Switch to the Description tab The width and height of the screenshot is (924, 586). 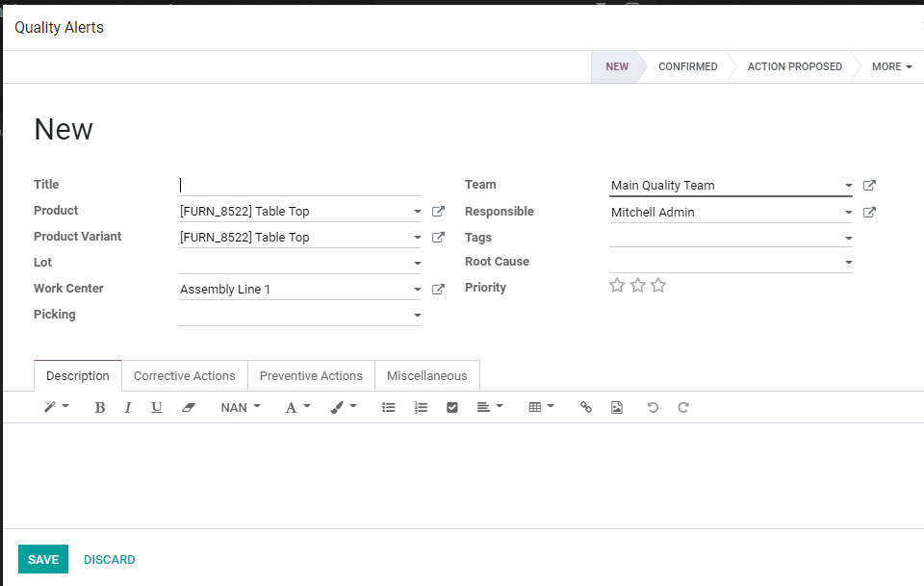[x=78, y=375]
